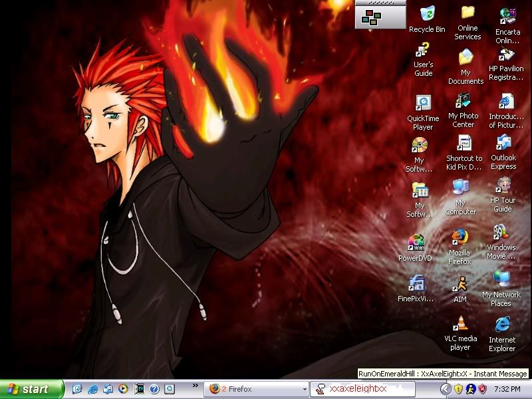Image resolution: width=532 pixels, height=399 pixels.
Task: Click the blue help question mark quick launch icon
Action: pyautogui.click(x=154, y=389)
